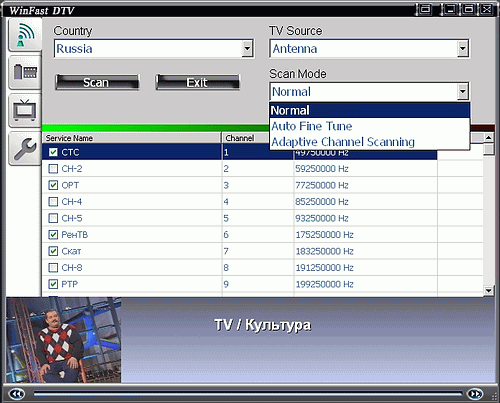
Task: Uncheck the CTC channel checkbox
Action: click(53, 152)
